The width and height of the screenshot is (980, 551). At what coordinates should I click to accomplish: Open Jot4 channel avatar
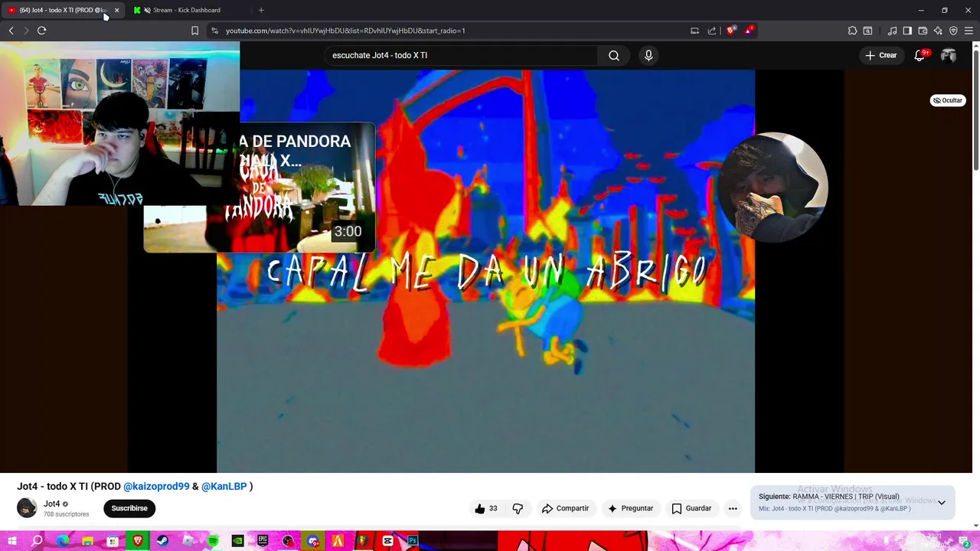tap(27, 508)
